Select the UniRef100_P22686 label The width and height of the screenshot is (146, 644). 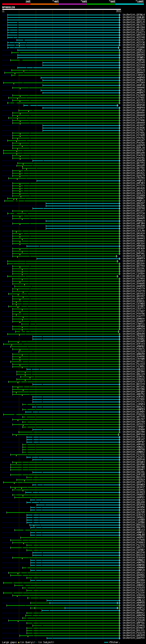(133, 48)
